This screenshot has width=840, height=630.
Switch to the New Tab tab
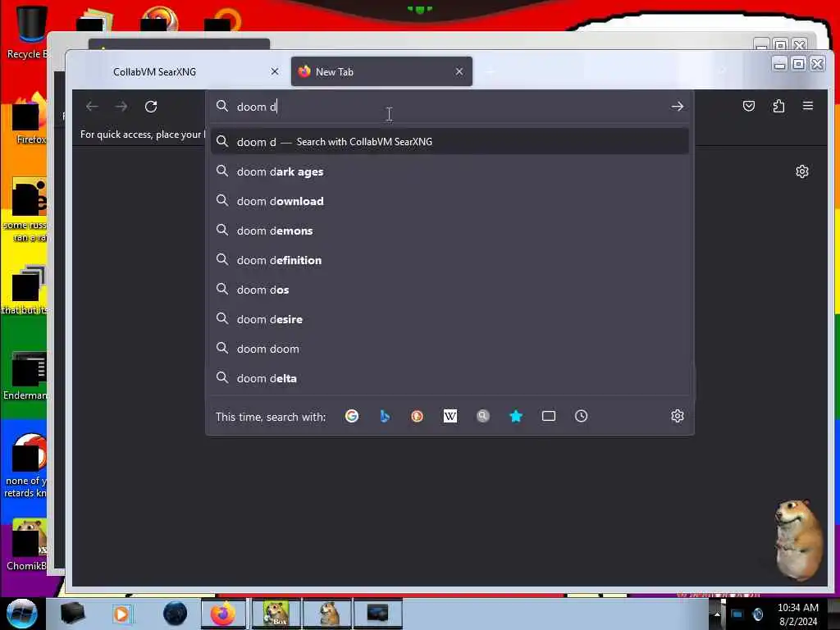(381, 72)
